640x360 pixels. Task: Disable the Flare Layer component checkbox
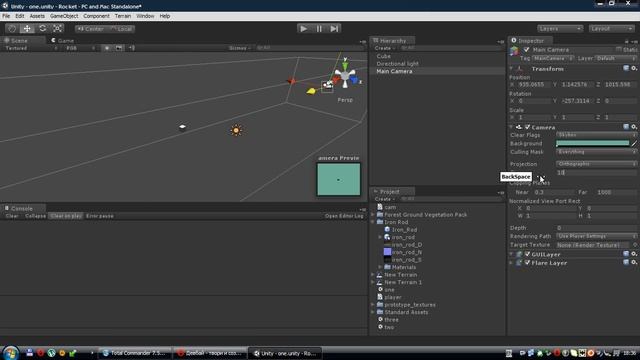click(x=527, y=262)
